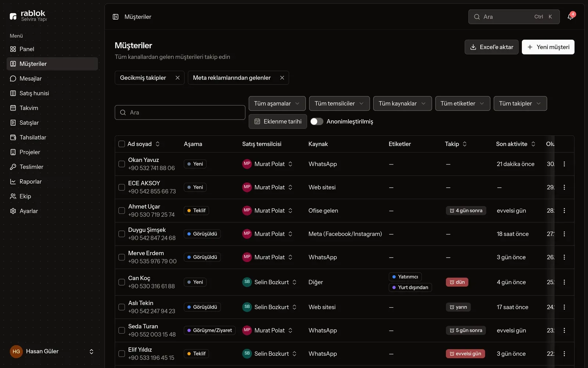Open row menu for Elif Yıldız
This screenshot has width=588, height=368.
[564, 354]
